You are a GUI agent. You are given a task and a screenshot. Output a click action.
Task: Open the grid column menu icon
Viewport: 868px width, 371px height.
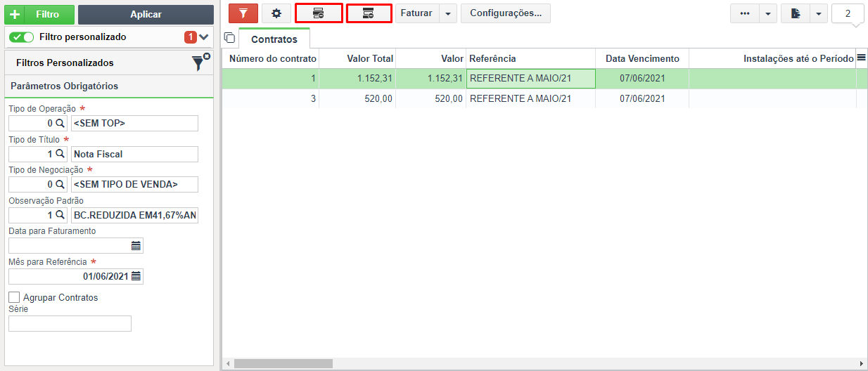(861, 58)
